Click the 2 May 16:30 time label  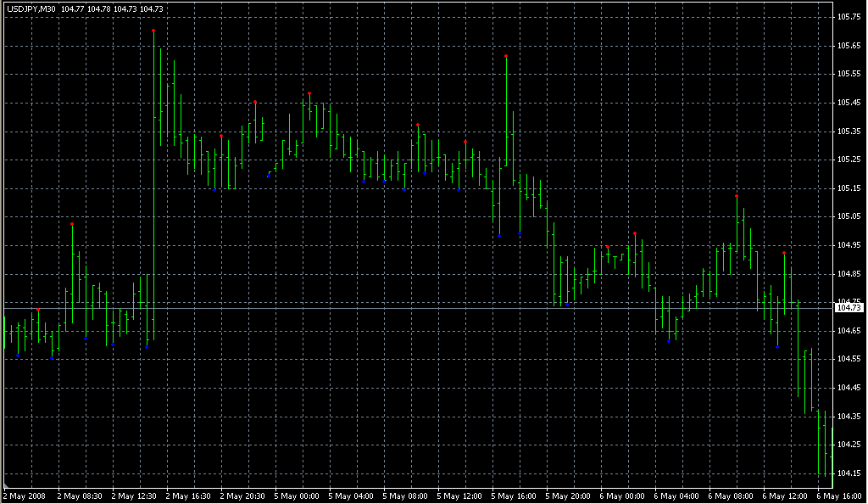click(188, 496)
